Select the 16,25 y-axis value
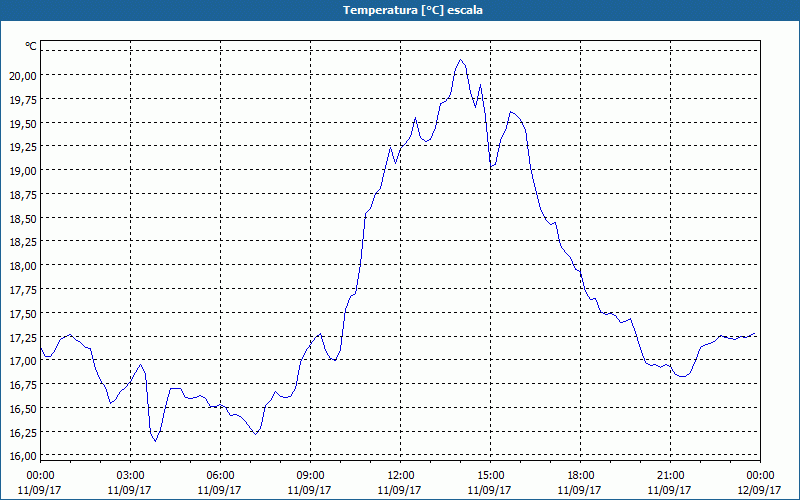The image size is (800, 500). coord(23,433)
